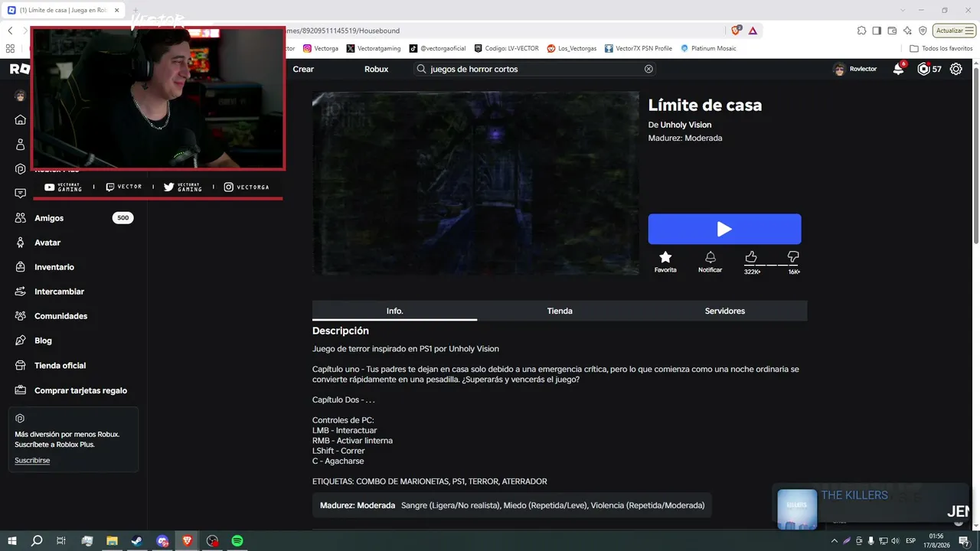Open the Windows Start menu
The height and width of the screenshot is (551, 980).
tap(11, 541)
